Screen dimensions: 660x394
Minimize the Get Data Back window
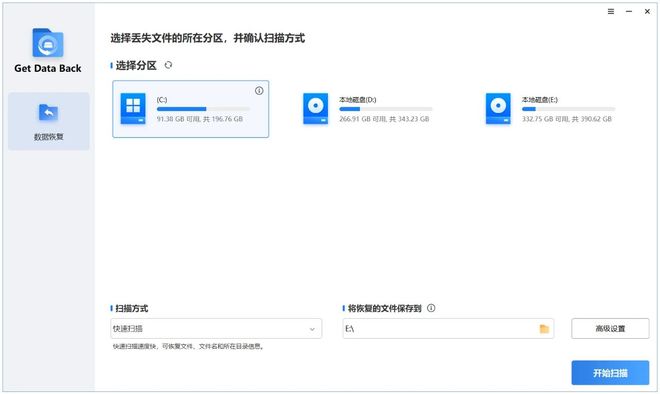[629, 11]
